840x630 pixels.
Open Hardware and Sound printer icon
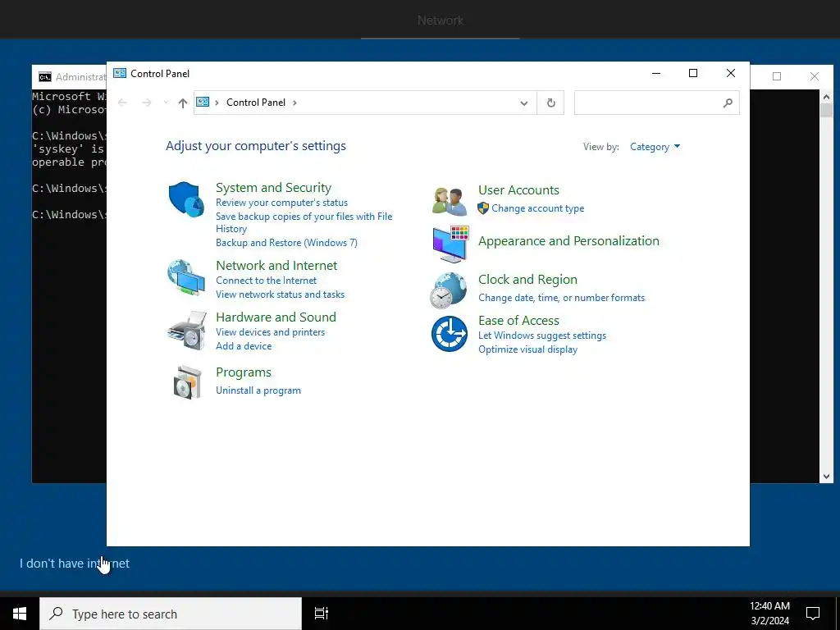[186, 331]
